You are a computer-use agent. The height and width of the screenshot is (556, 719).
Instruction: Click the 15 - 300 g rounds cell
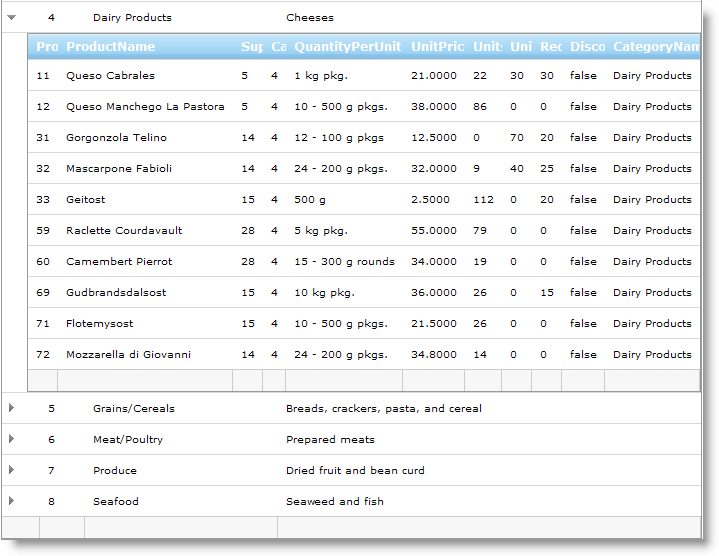tap(344, 262)
